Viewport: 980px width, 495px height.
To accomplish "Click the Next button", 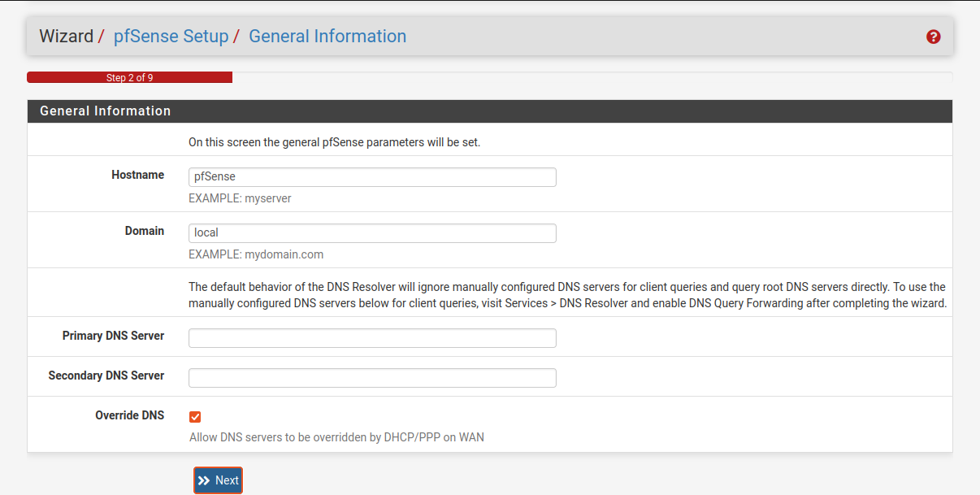I will (218, 480).
